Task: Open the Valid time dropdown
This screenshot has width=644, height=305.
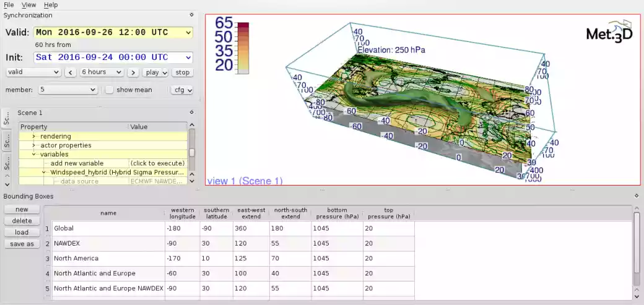Action: [x=113, y=32]
